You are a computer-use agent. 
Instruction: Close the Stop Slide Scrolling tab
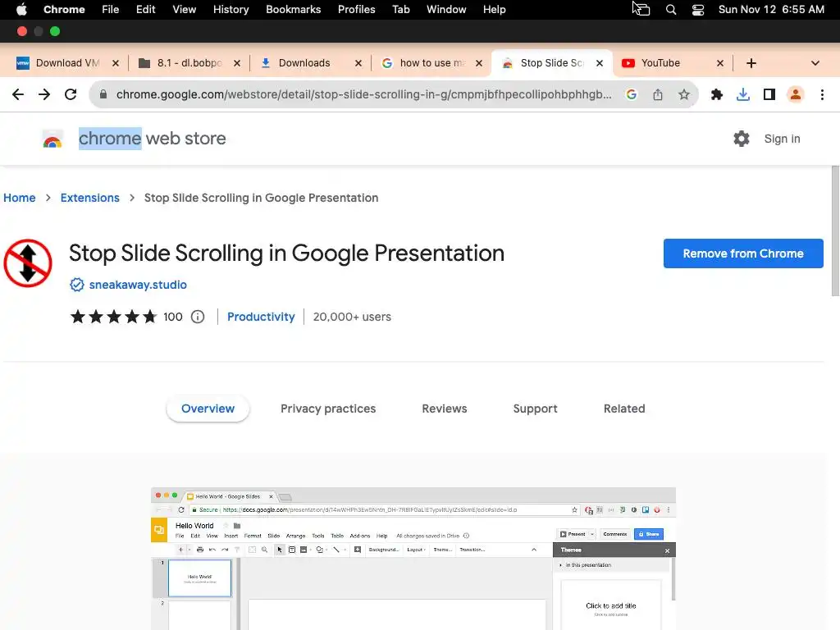point(600,63)
